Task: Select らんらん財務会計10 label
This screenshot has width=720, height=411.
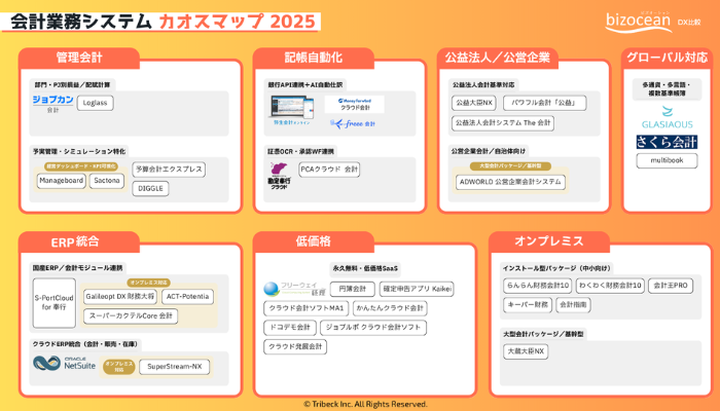Action: [537, 285]
